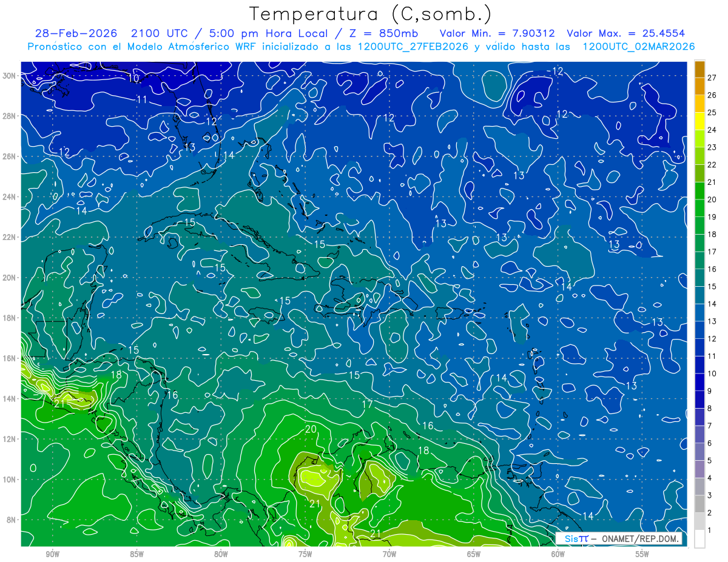Click the '55W' longitude axis label
728x562 pixels.
[642, 554]
